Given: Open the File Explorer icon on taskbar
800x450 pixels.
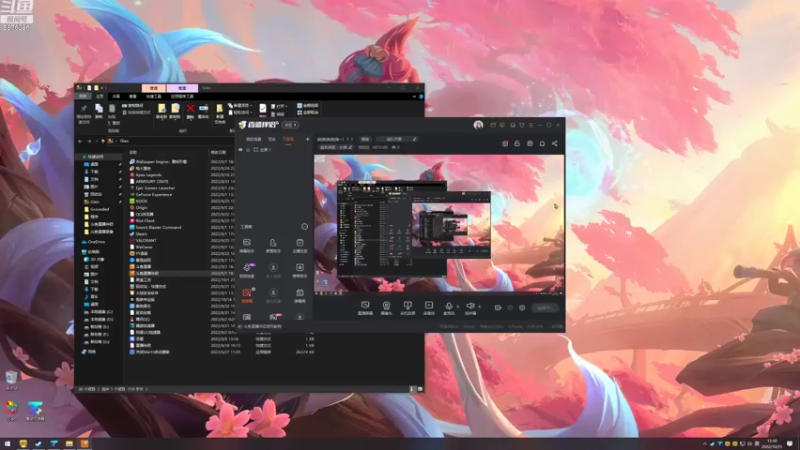Looking at the screenshot, I should (x=69, y=444).
